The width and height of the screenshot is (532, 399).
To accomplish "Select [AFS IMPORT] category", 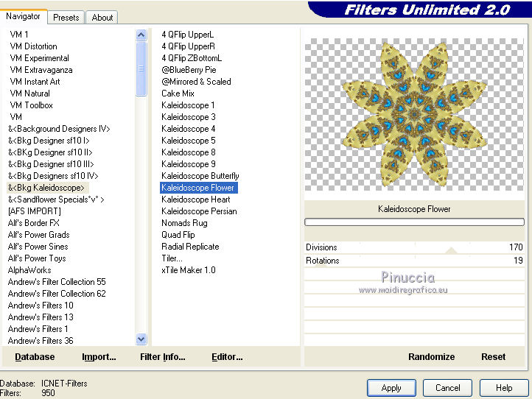I will pyautogui.click(x=35, y=211).
